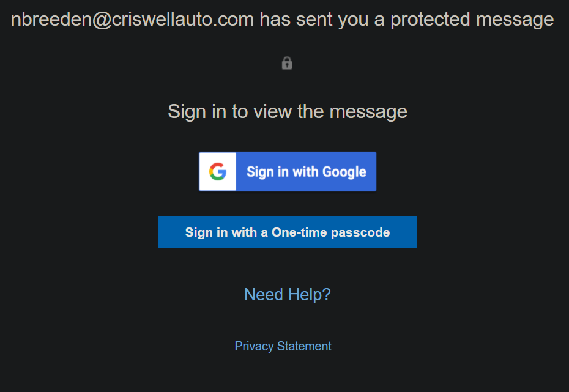
Task: Click the word 'protected' in the top message
Action: [430, 20]
